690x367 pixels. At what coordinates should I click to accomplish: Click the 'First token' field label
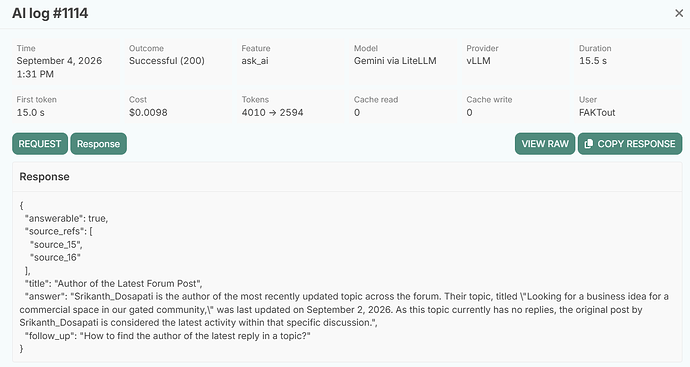[37, 100]
